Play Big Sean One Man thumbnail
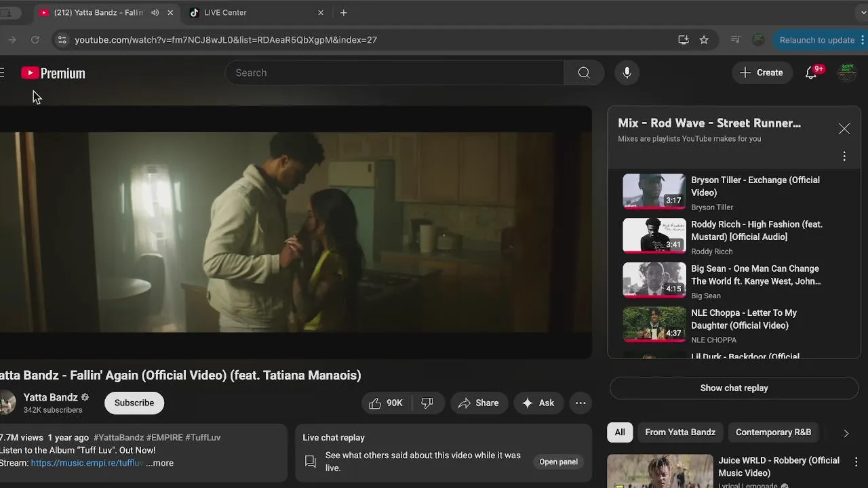 (x=654, y=280)
